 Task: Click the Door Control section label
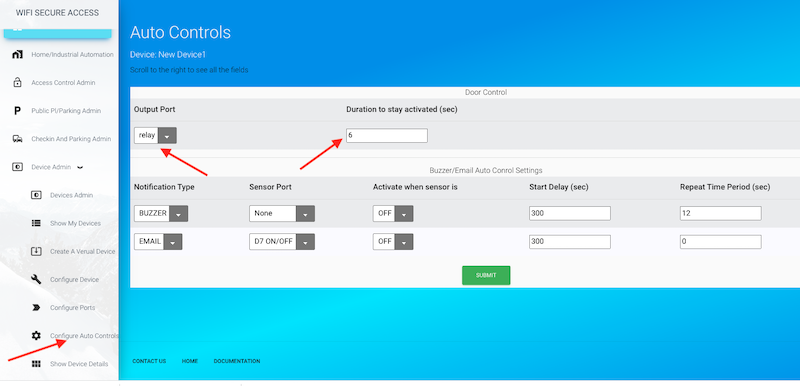[486, 92]
